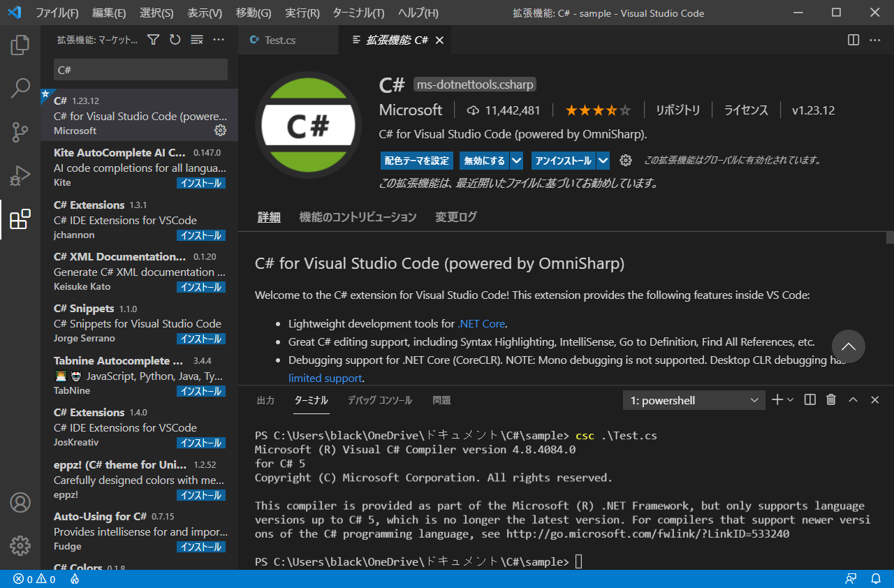This screenshot has width=894, height=588.
Task: Open notifications via the status bar bell
Action: (x=877, y=579)
